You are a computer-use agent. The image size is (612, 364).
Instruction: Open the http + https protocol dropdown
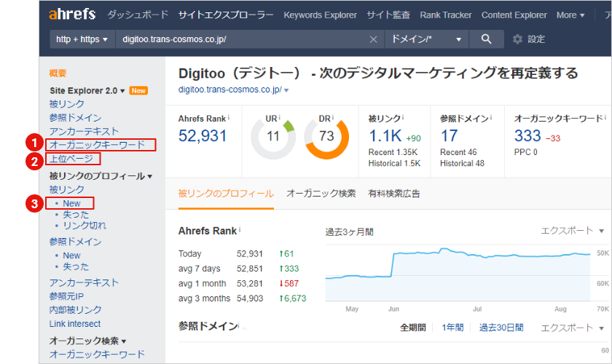tap(82, 39)
